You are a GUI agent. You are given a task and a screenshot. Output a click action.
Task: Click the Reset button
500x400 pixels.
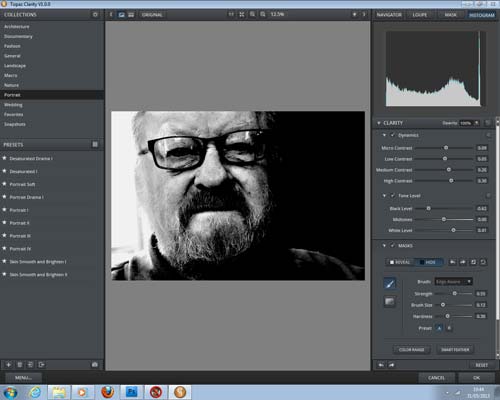click(x=482, y=365)
